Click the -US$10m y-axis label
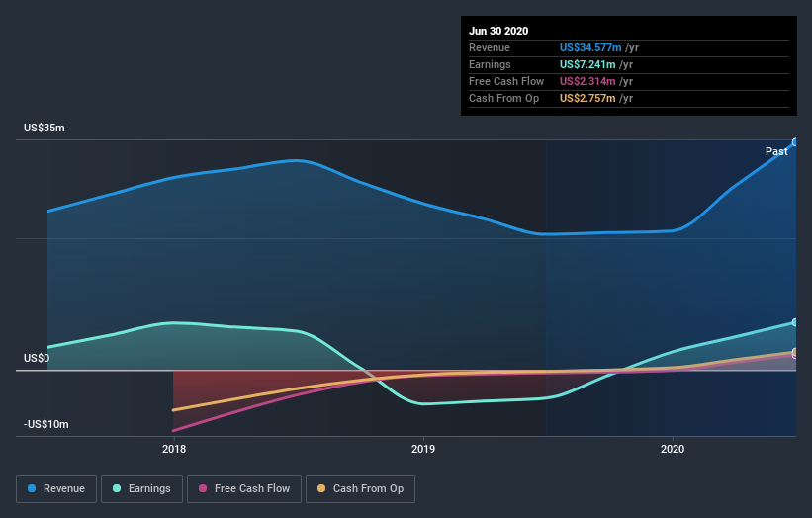 point(46,424)
